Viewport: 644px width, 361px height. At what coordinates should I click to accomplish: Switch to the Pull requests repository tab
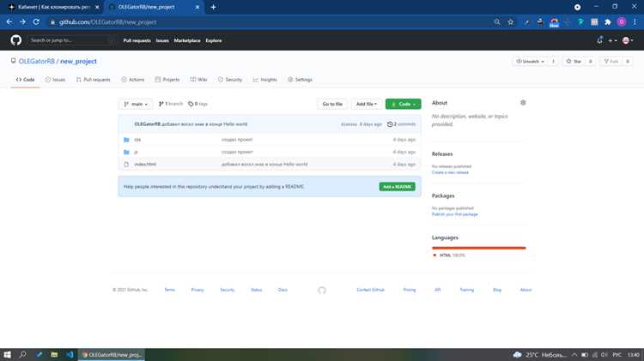point(94,80)
